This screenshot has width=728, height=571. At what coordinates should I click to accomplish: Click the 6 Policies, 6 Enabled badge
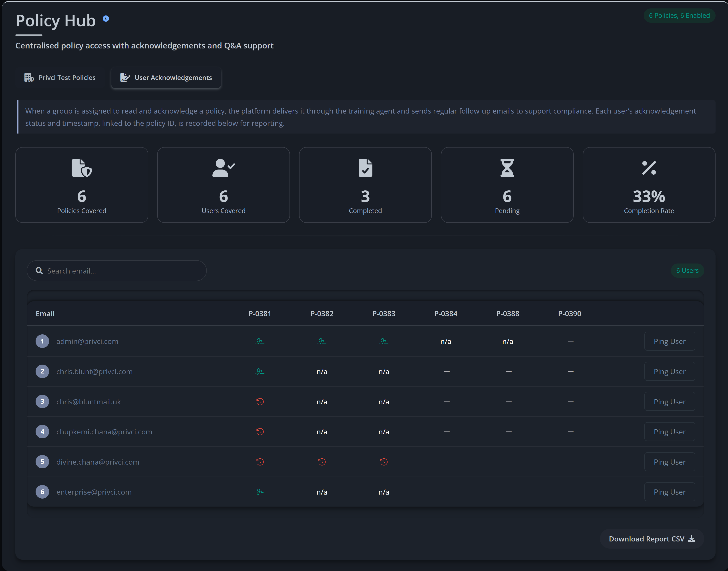[680, 15]
